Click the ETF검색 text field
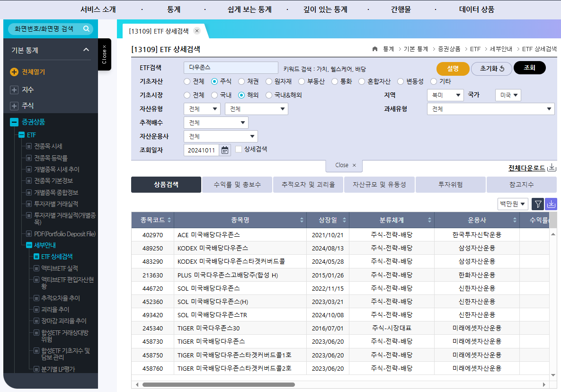The height and width of the screenshot is (392, 561). (x=231, y=68)
